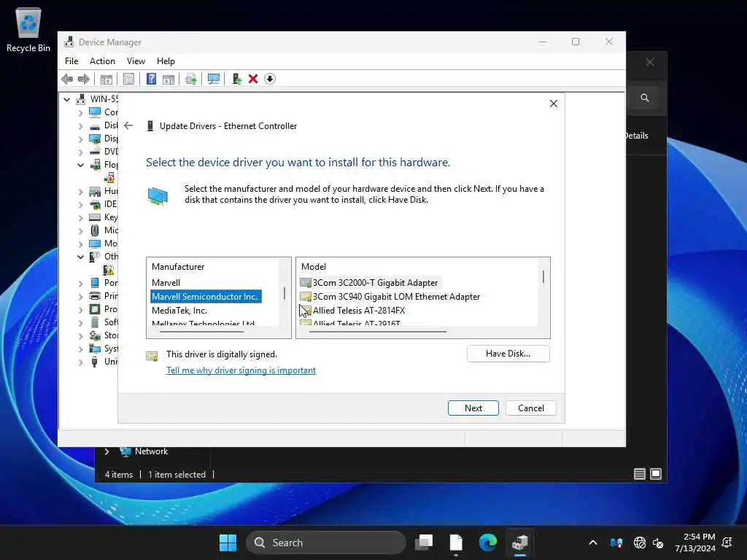Click the Processors category icon

point(95,309)
